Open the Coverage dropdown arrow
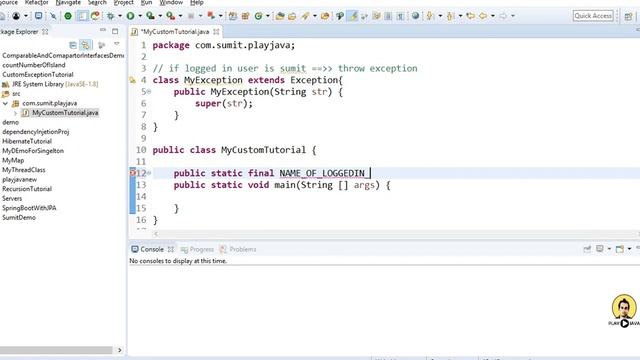The width and height of the screenshot is (640, 360). 160,16
